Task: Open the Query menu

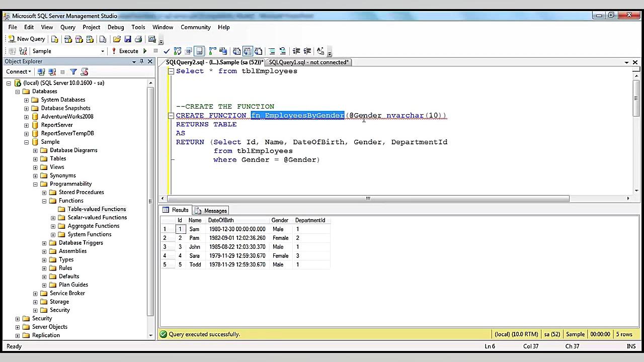Action: coord(67,27)
